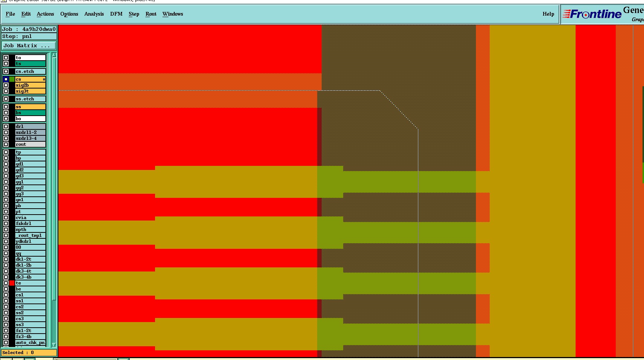Click the red color swatch of te layer
644x360 pixels.
pyautogui.click(x=12, y=283)
